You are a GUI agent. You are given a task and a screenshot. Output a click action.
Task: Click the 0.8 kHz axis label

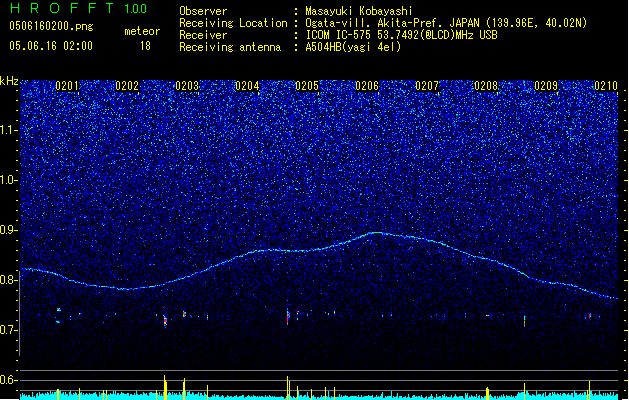(9, 280)
